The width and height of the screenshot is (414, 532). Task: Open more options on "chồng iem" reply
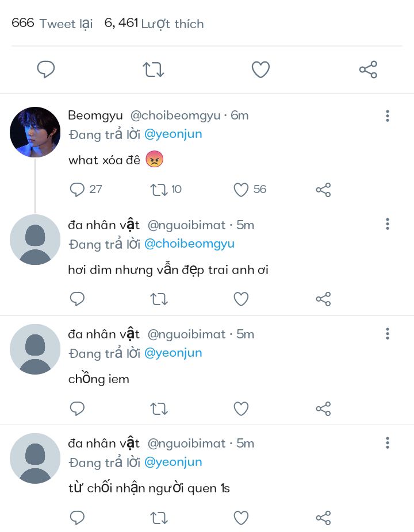pos(388,334)
